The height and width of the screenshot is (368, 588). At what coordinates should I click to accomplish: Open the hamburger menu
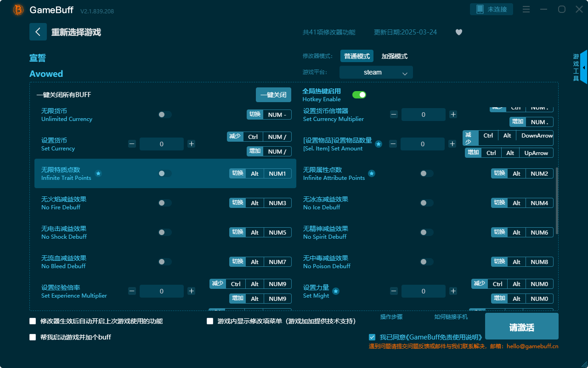coord(526,9)
